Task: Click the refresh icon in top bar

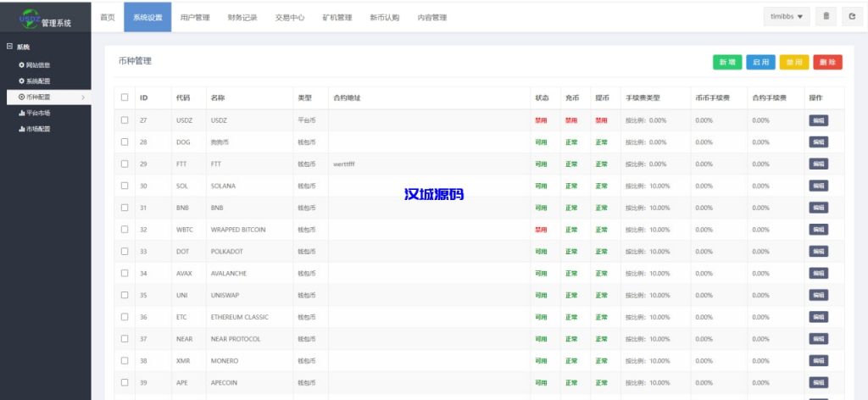Action: point(852,17)
